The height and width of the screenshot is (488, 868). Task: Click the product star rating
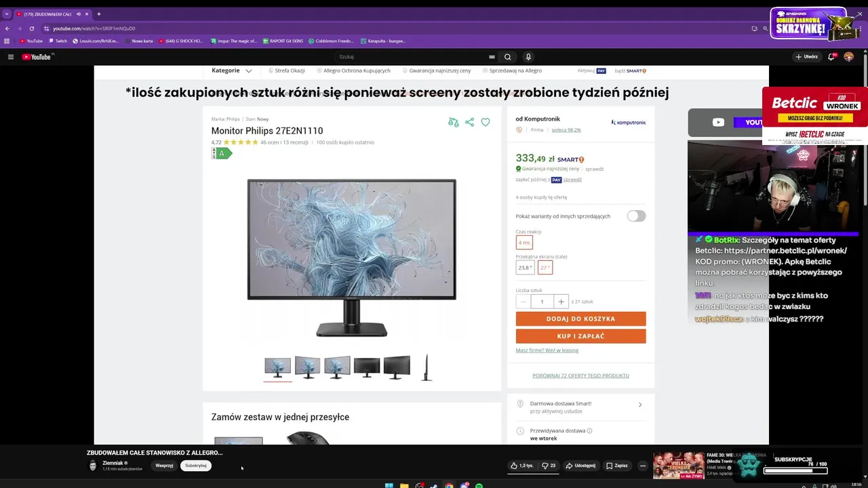pyautogui.click(x=241, y=142)
